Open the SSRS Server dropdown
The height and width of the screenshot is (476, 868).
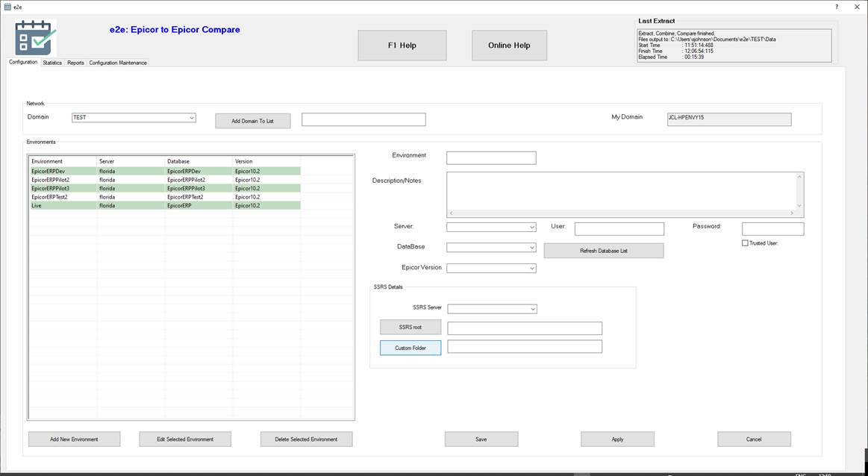[x=533, y=309]
